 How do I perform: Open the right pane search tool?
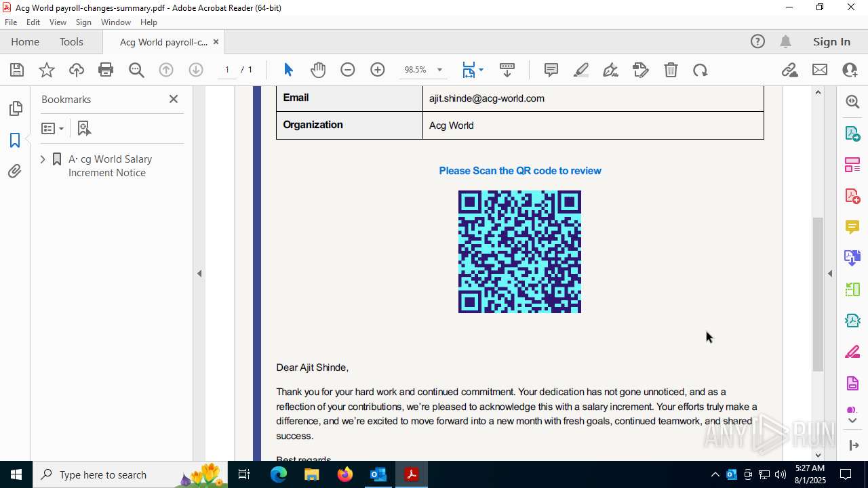[x=852, y=102]
